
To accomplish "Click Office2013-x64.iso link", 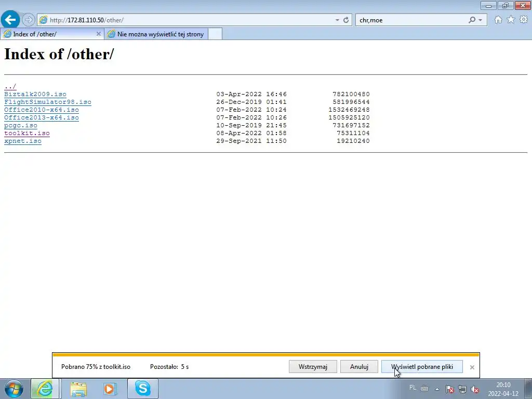I will (x=42, y=118).
